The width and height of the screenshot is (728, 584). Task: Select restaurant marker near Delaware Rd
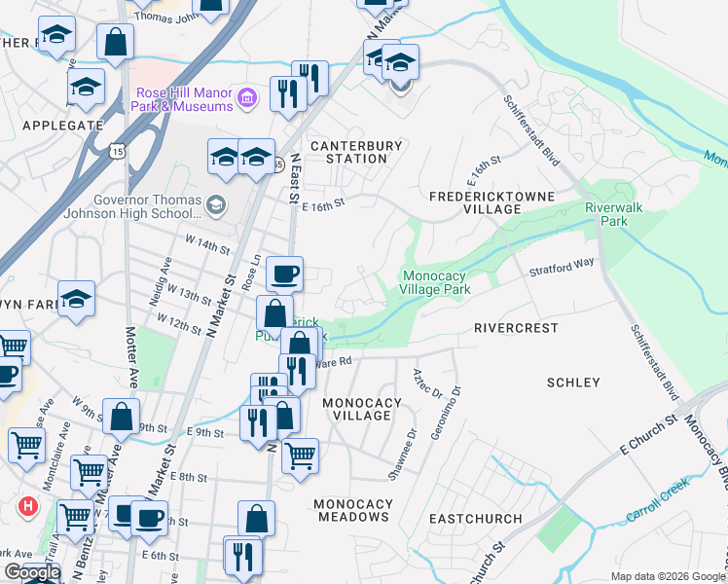tap(297, 374)
